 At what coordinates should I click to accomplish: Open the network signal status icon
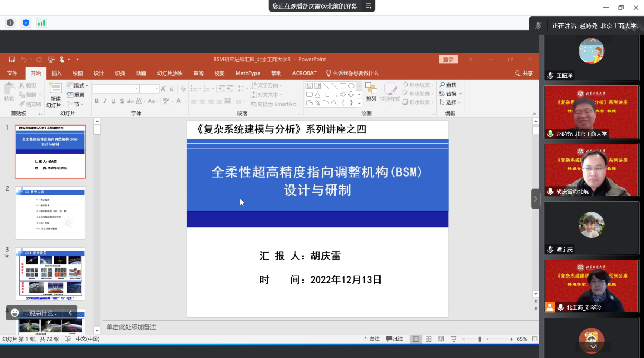pos(41,23)
